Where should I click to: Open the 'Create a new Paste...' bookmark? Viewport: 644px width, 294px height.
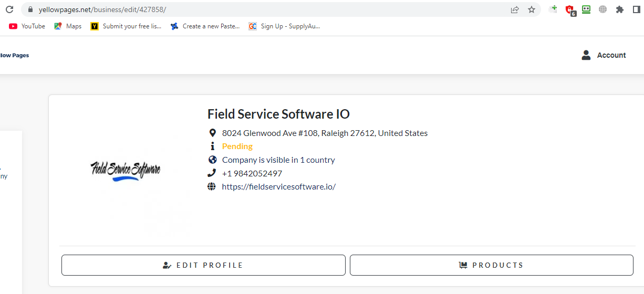(205, 26)
